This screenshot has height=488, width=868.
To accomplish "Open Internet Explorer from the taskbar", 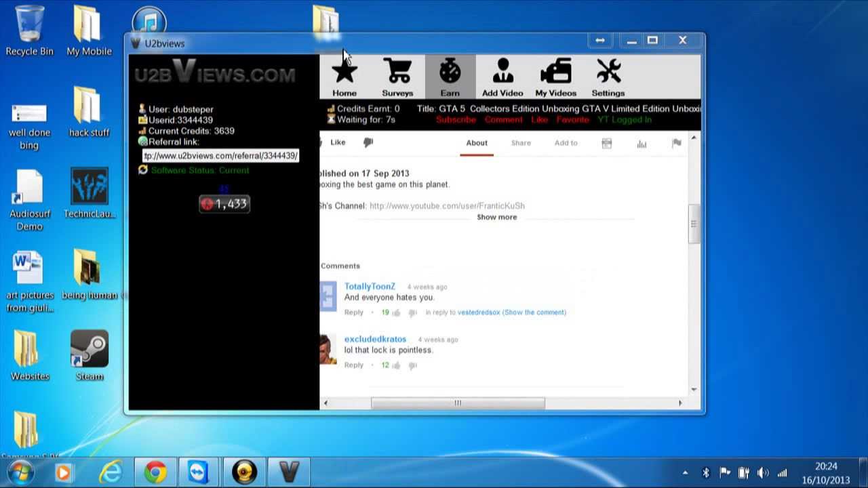I will point(110,472).
